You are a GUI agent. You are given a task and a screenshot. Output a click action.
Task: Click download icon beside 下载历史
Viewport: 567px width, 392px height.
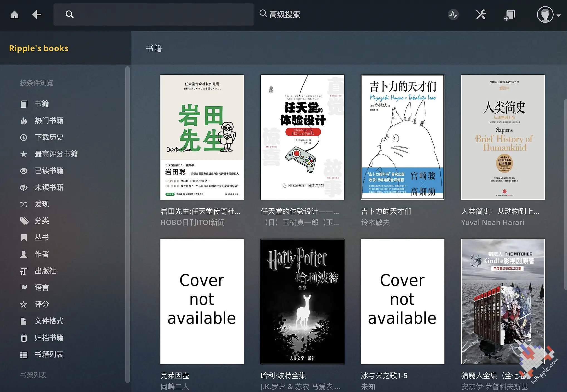[x=24, y=137]
